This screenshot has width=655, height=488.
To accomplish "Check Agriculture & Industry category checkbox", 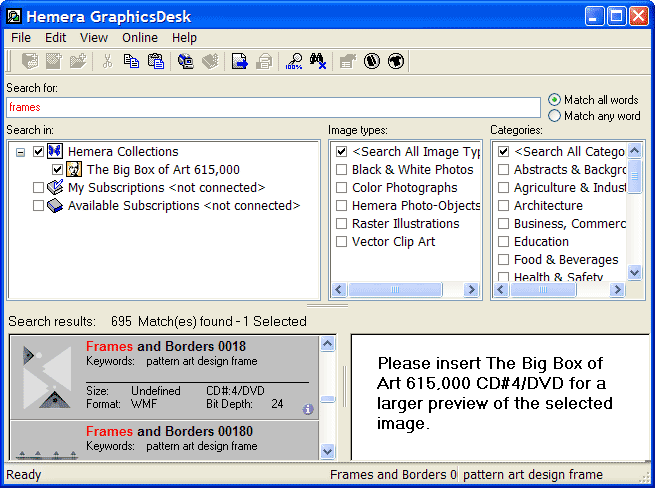I will 504,187.
